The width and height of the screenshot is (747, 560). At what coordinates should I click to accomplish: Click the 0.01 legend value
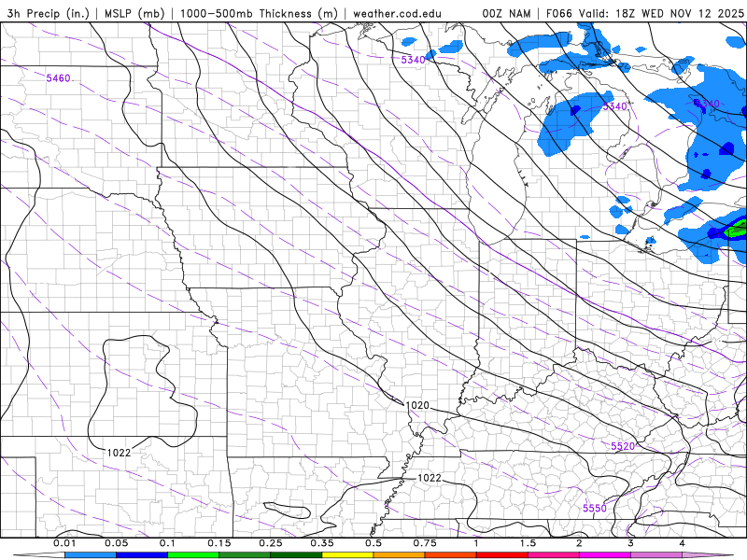(x=64, y=543)
